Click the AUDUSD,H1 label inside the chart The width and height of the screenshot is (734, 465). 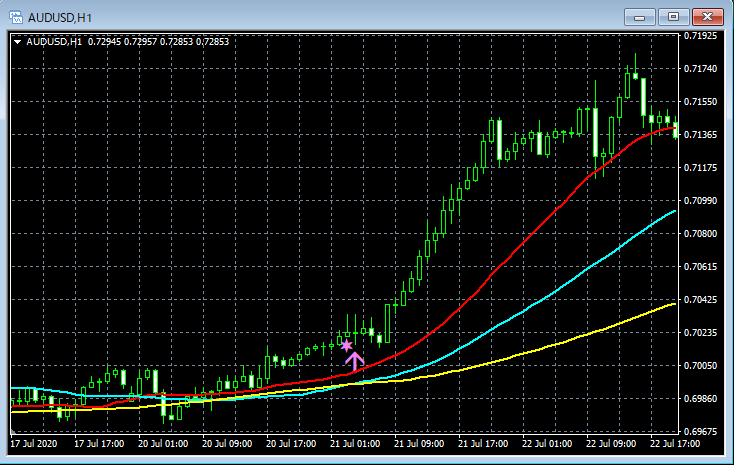click(54, 42)
